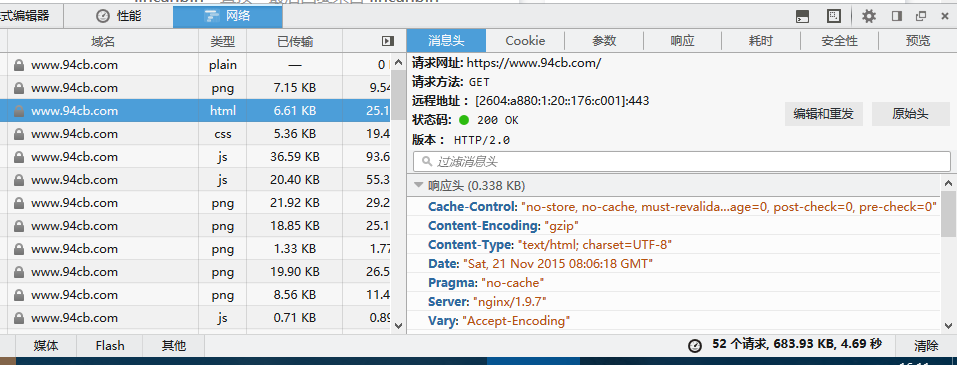Click the Cache-Control header value
This screenshot has height=365, width=957.
click(729, 207)
